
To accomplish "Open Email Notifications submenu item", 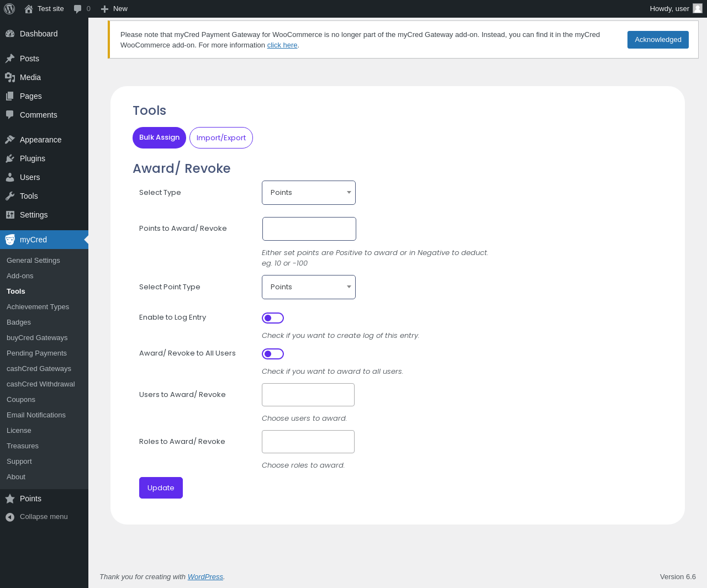I will [x=36, y=415].
